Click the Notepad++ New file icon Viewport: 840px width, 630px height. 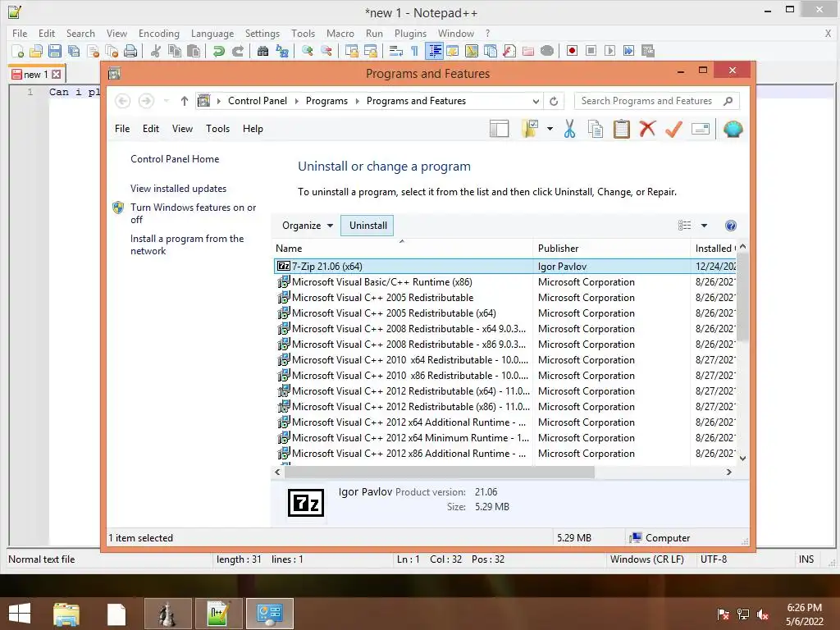pyautogui.click(x=18, y=51)
